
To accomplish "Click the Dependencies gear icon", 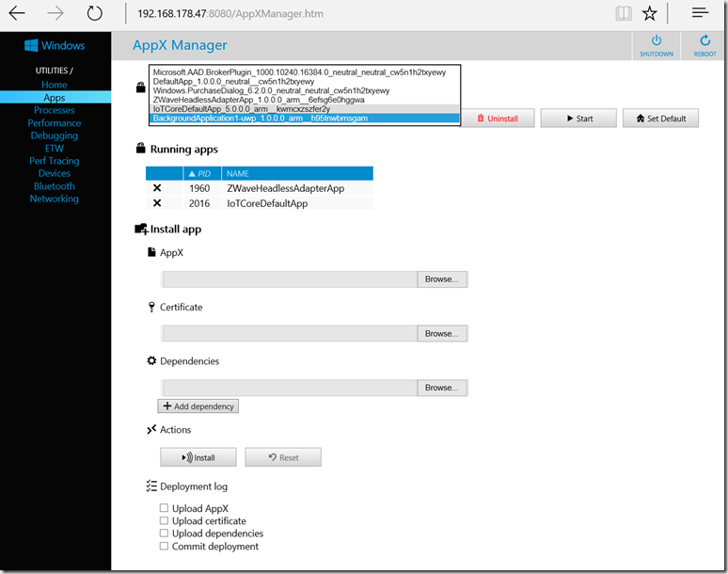I will (x=151, y=360).
